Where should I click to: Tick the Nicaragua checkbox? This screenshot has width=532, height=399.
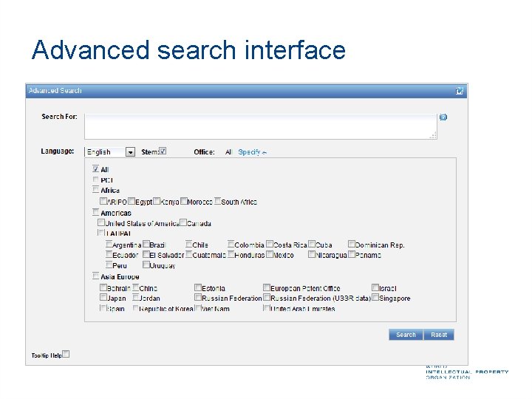point(312,254)
